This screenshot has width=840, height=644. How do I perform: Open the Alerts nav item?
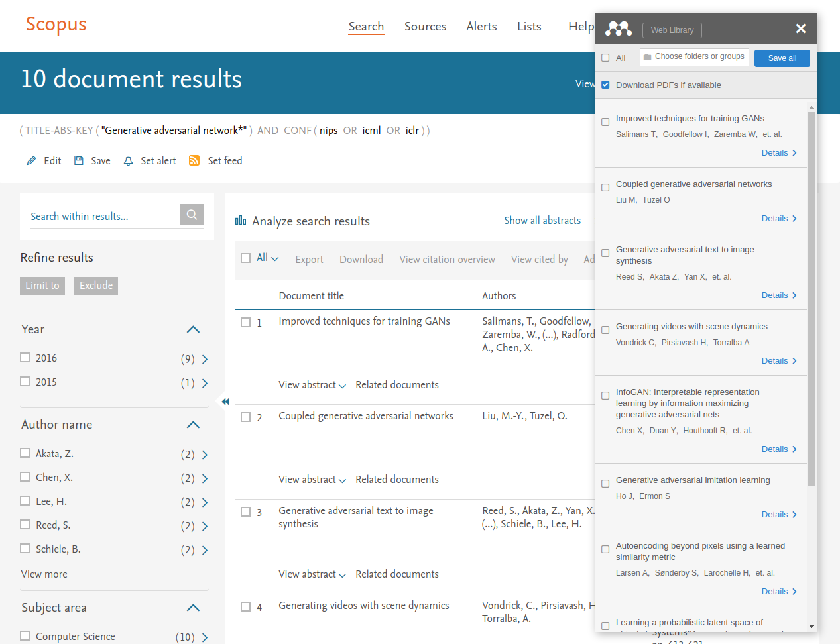click(x=481, y=27)
